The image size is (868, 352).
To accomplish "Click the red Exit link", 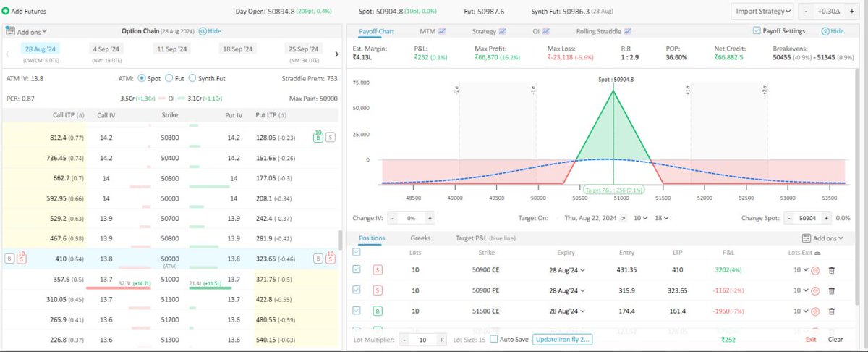I will tap(811, 339).
